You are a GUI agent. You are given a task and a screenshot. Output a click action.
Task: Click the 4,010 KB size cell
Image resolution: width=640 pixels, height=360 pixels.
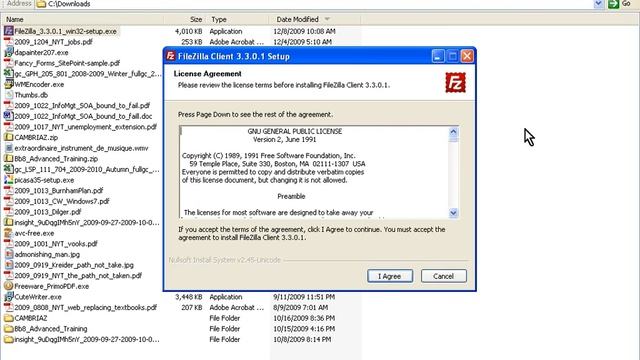188,31
